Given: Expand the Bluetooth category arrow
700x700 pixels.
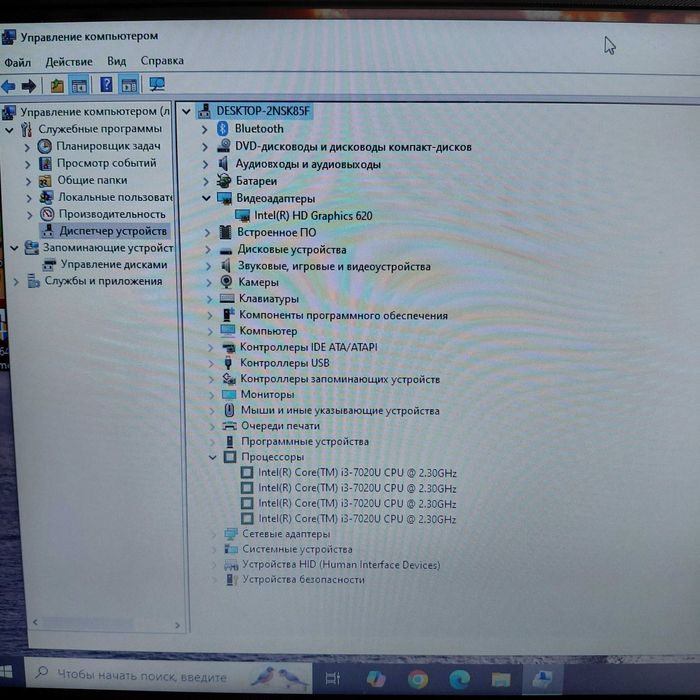Looking at the screenshot, I should pos(204,129).
